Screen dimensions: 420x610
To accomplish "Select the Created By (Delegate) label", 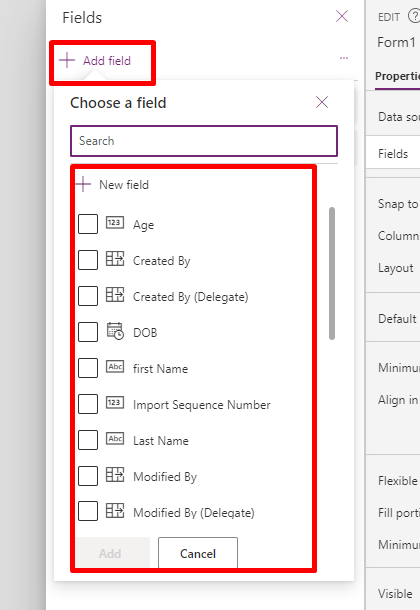I will tap(191, 297).
